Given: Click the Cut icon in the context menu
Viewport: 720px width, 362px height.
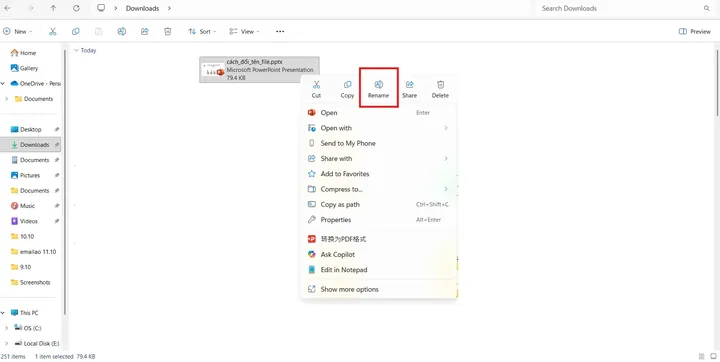Looking at the screenshot, I should (316, 85).
